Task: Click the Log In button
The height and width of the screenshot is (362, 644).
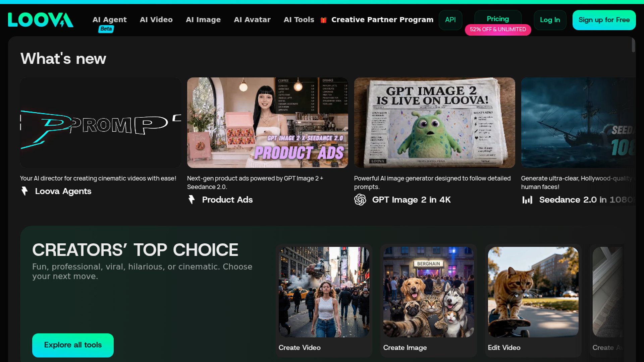Action: coord(550,20)
